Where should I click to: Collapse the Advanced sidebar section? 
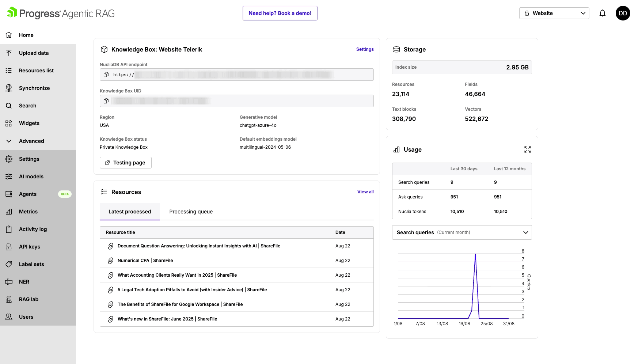31,141
